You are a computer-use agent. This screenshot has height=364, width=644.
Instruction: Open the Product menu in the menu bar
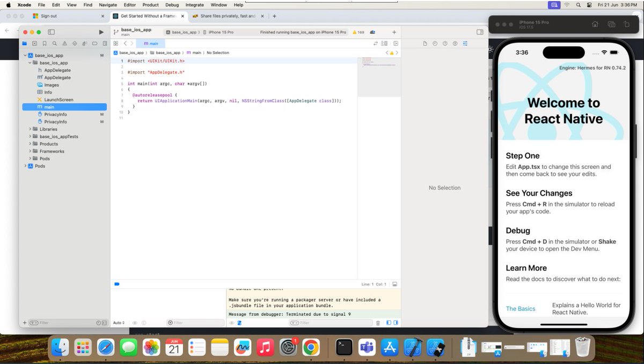tap(151, 5)
